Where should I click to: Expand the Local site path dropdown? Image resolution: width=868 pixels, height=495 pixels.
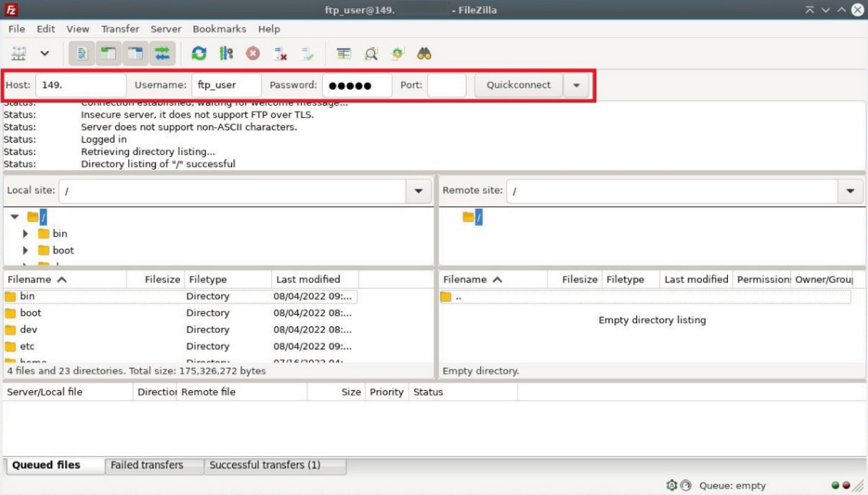point(419,191)
